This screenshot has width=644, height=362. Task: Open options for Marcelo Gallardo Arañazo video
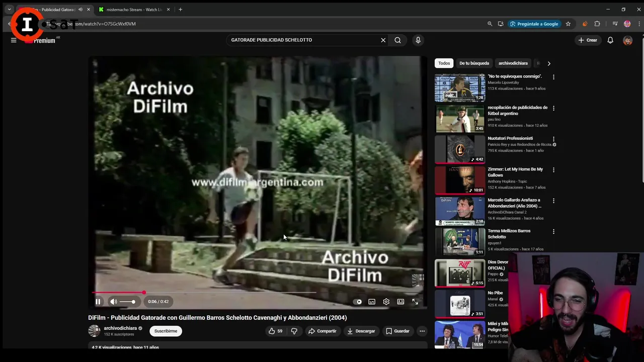(553, 201)
